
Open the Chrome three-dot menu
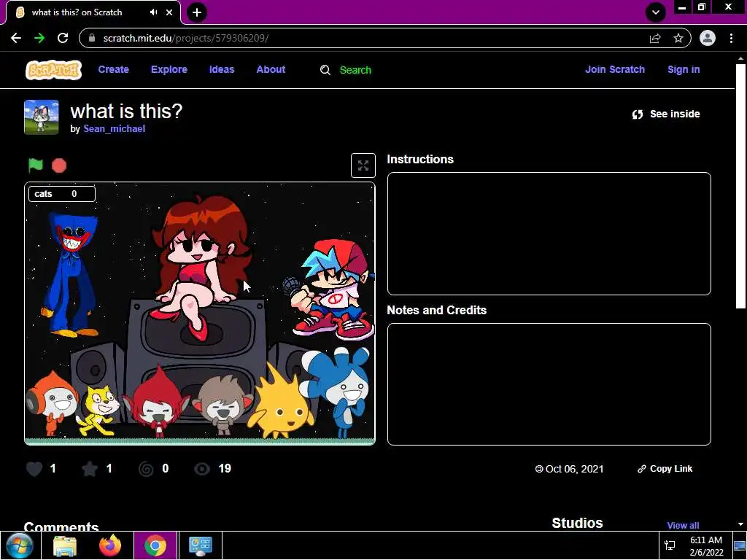731,38
